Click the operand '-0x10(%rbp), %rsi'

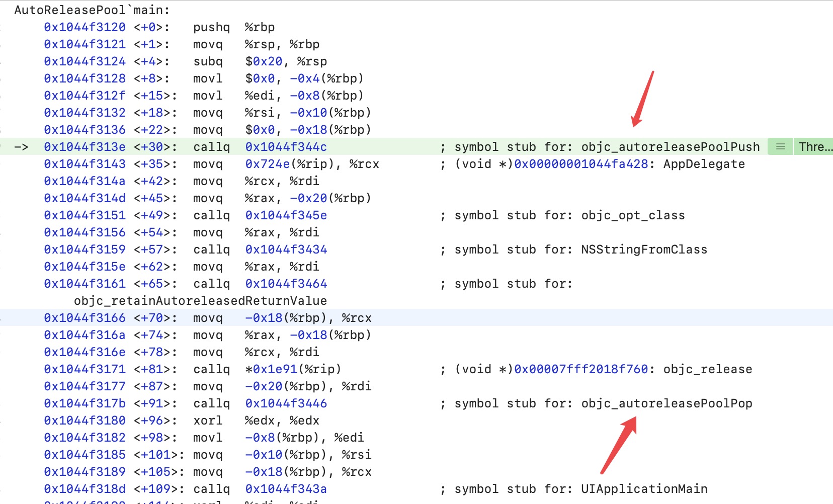click(x=308, y=455)
